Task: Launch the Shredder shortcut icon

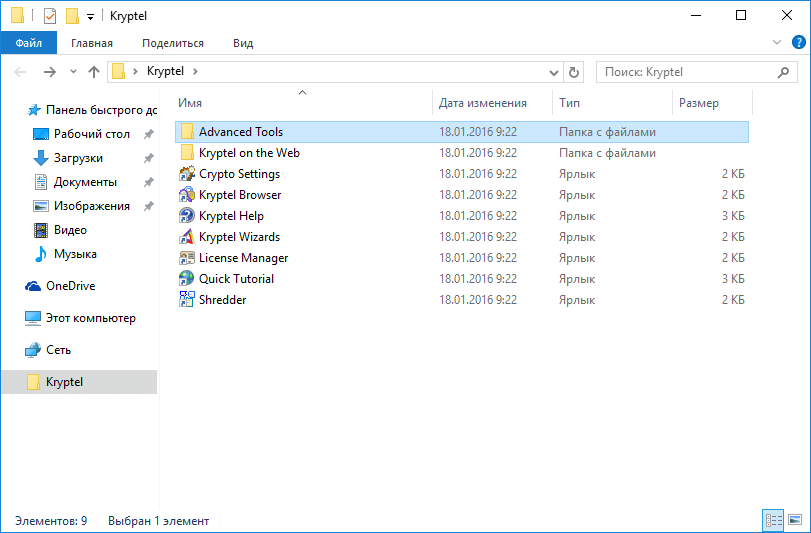Action: (x=186, y=300)
